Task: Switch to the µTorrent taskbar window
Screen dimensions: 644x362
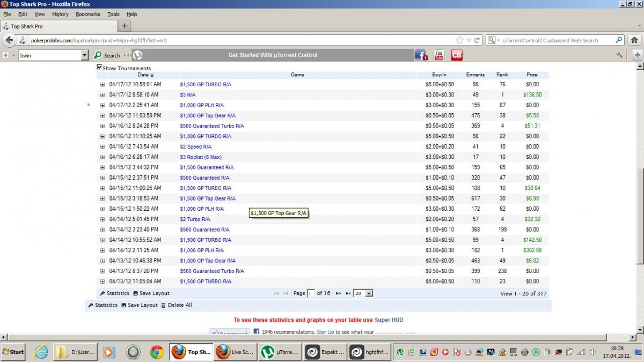Action: point(279,352)
